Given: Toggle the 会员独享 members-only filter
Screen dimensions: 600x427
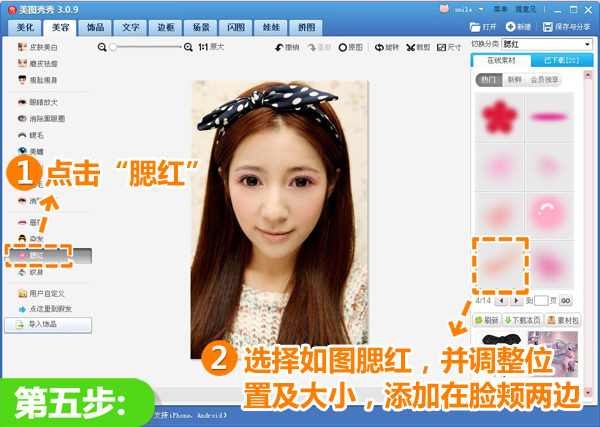Looking at the screenshot, I should tap(544, 80).
